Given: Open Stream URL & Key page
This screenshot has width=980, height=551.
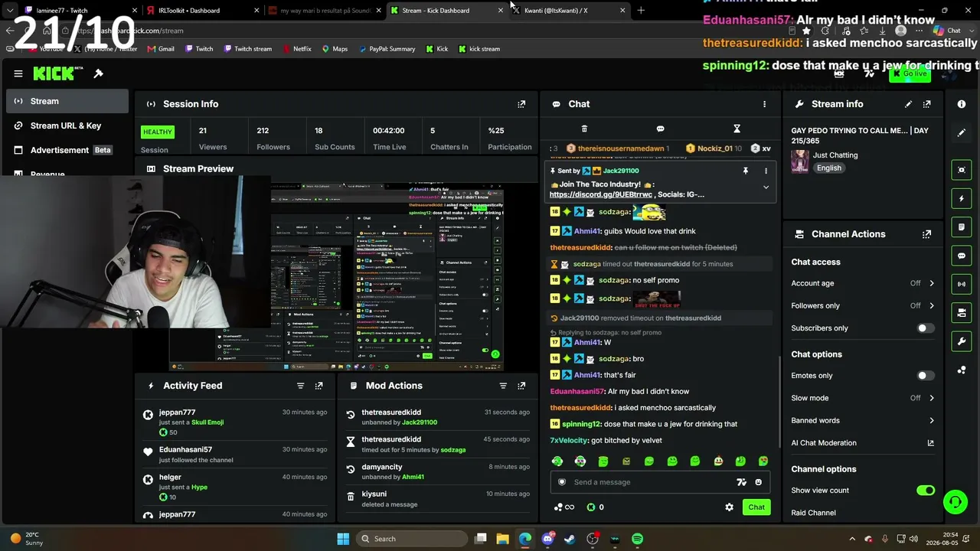Looking at the screenshot, I should coord(67,126).
